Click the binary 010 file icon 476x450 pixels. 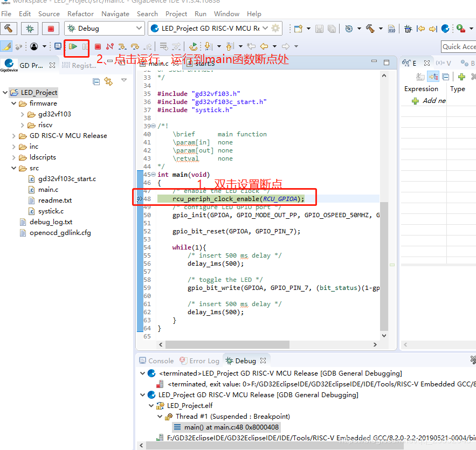(391, 29)
